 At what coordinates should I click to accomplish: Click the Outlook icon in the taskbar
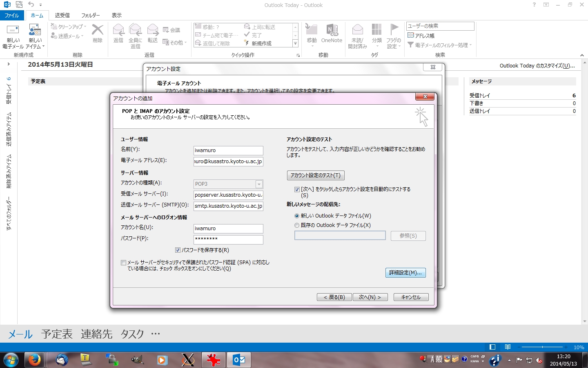pos(239,360)
